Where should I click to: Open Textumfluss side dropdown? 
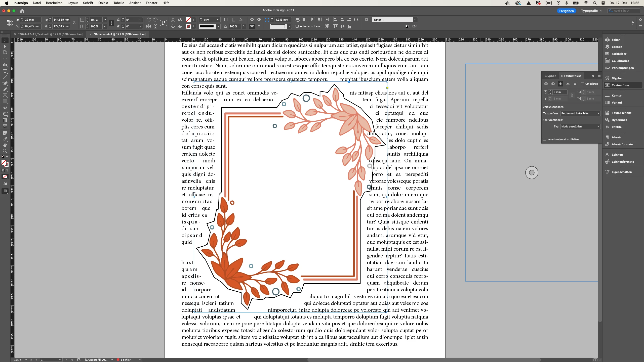click(580, 113)
